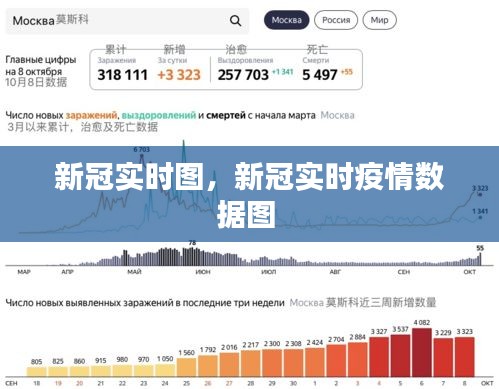
Task: Click the bar labeled 805
Action: click(x=36, y=372)
